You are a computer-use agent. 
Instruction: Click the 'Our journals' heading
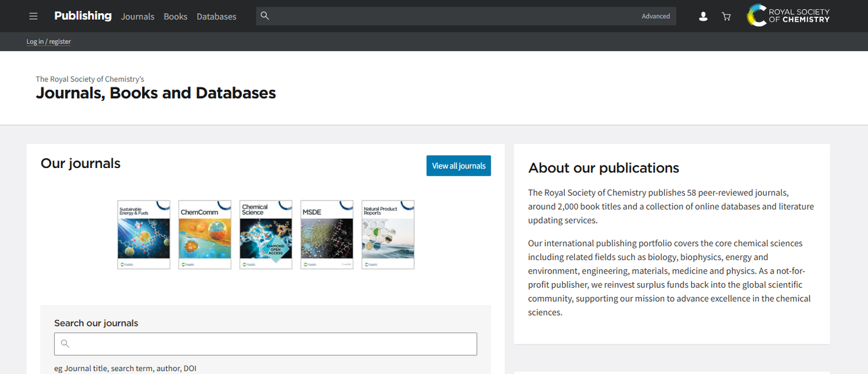tap(81, 163)
